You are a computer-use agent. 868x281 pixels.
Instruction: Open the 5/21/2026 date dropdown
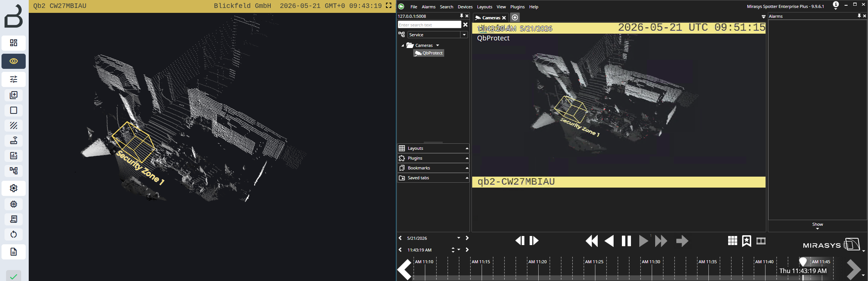point(459,238)
